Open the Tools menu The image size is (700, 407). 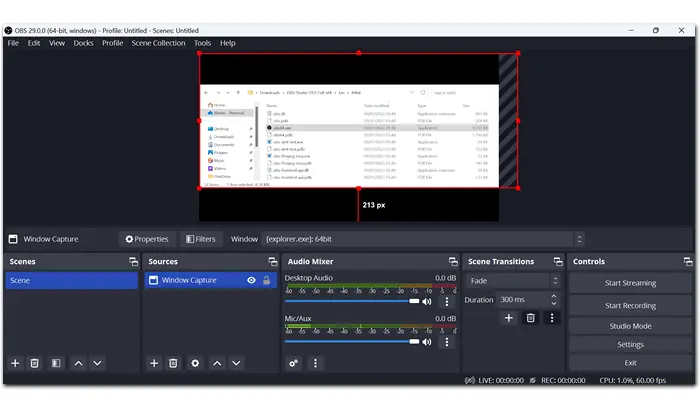click(x=202, y=43)
